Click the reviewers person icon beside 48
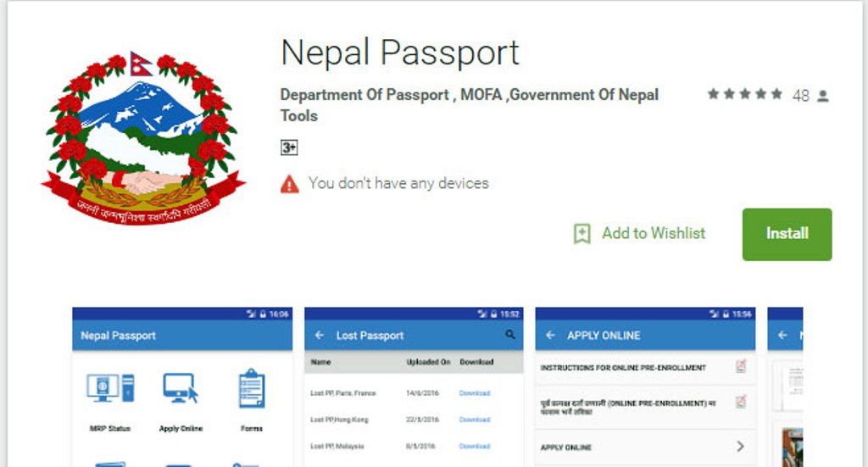The height and width of the screenshot is (467, 868). [823, 97]
